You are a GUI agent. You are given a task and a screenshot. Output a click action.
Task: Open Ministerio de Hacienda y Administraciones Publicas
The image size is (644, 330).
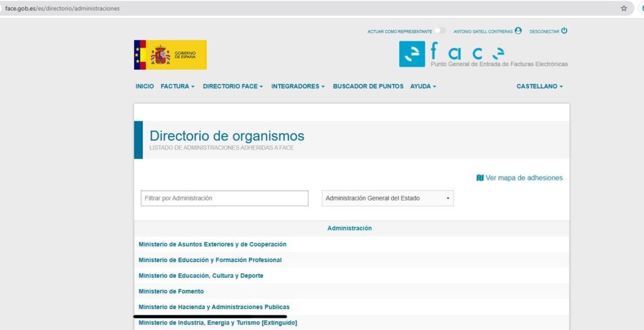point(214,307)
